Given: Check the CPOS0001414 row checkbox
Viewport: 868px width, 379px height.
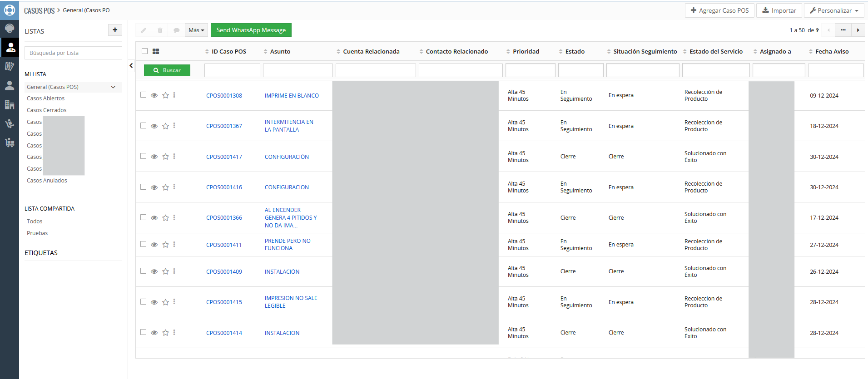Looking at the screenshot, I should 144,332.
